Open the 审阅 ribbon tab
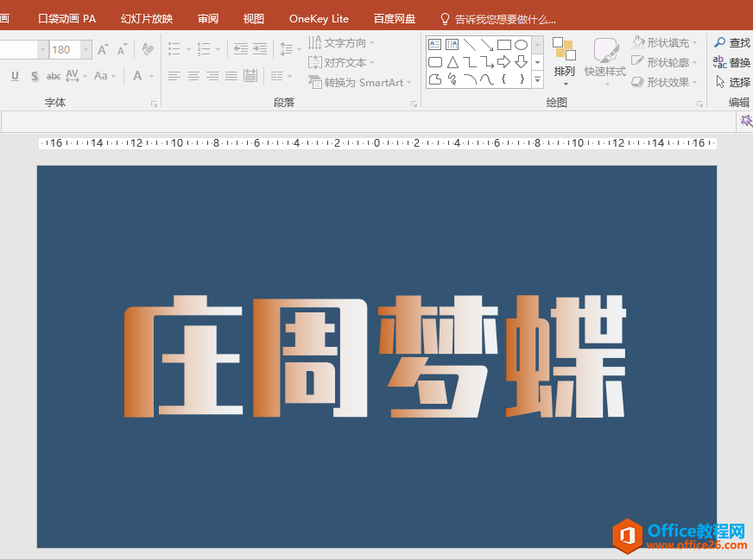 tap(208, 18)
